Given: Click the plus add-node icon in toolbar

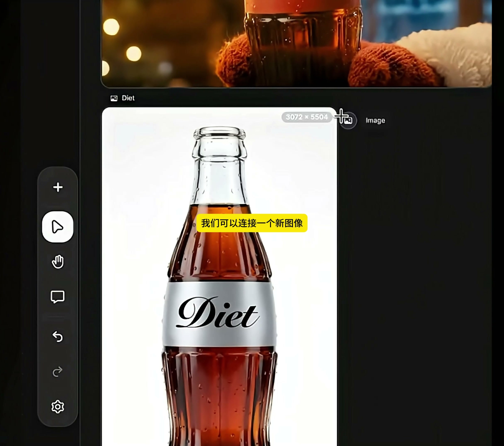Looking at the screenshot, I should coord(58,187).
